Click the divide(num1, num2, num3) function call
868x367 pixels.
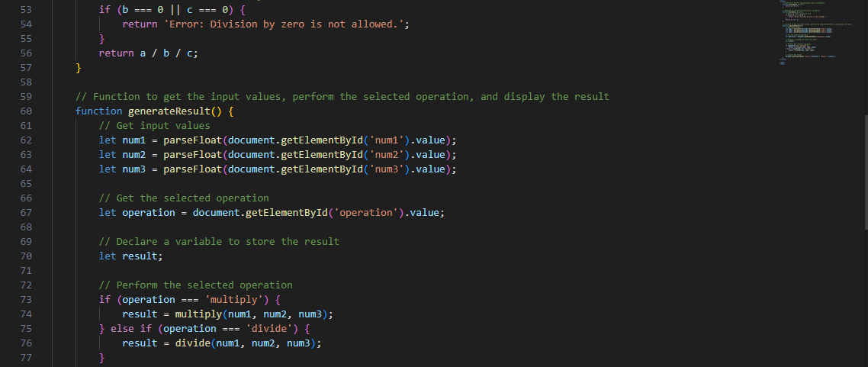click(x=248, y=343)
